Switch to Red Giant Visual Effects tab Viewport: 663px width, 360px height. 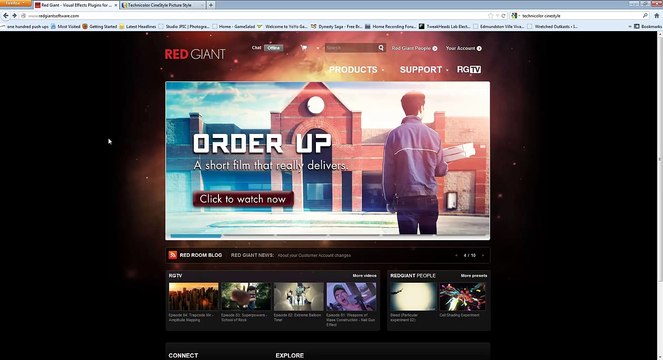tap(76, 5)
